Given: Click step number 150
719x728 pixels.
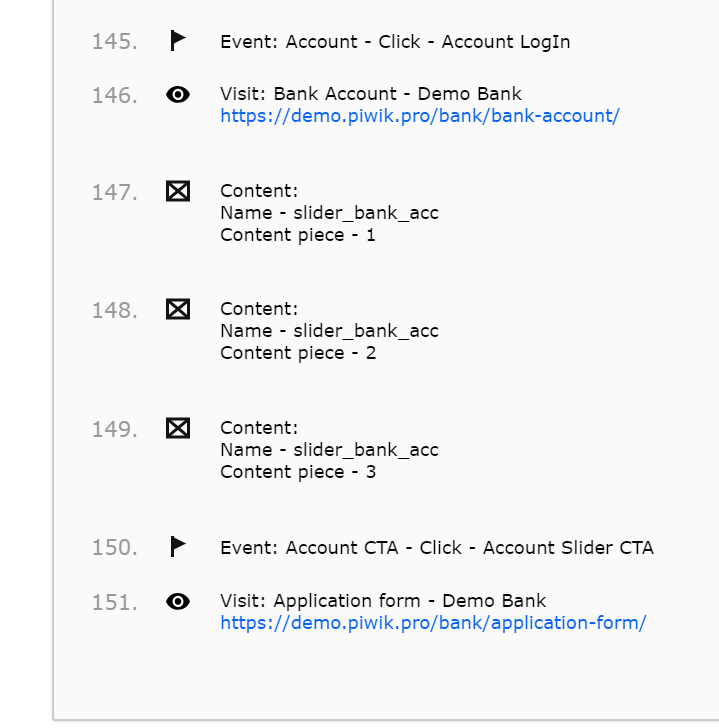Looking at the screenshot, I should click(114, 548).
